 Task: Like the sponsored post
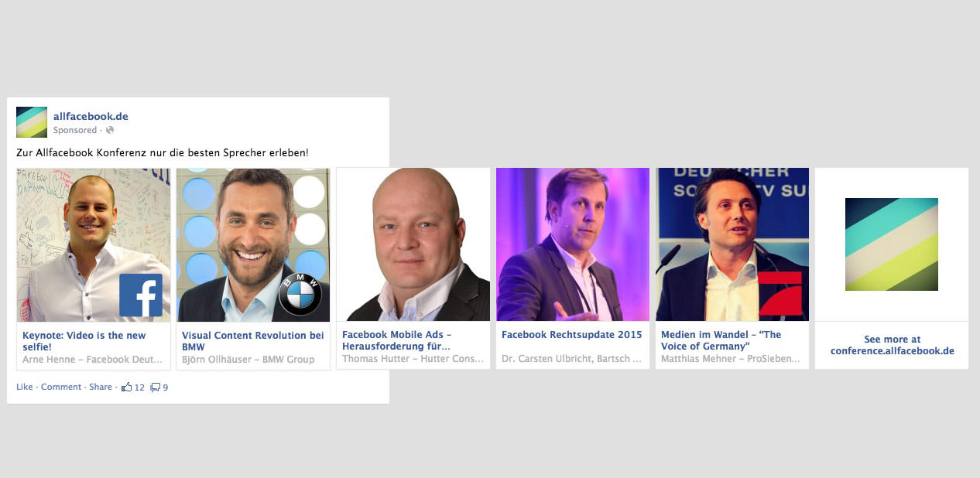click(24, 387)
